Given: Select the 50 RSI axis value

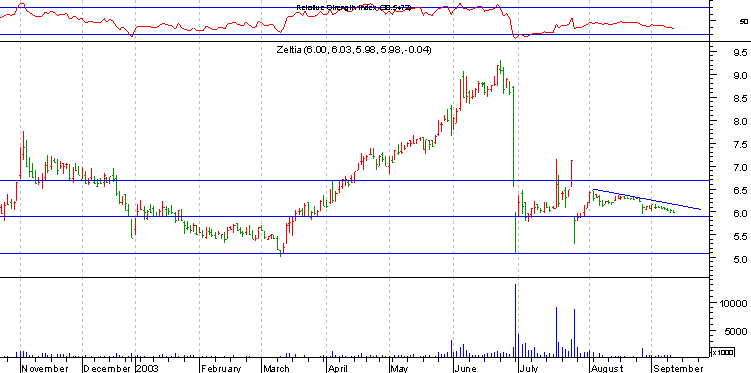Looking at the screenshot, I should [x=743, y=21].
